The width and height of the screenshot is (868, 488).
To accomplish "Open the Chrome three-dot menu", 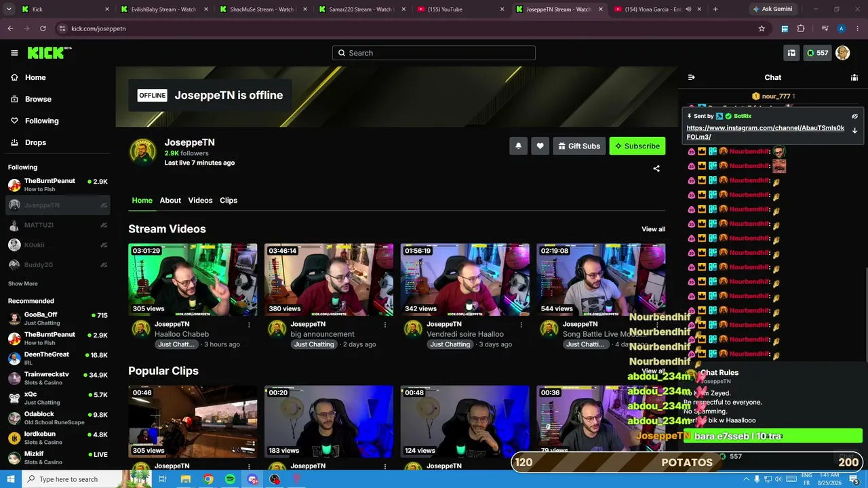I will tap(857, 28).
